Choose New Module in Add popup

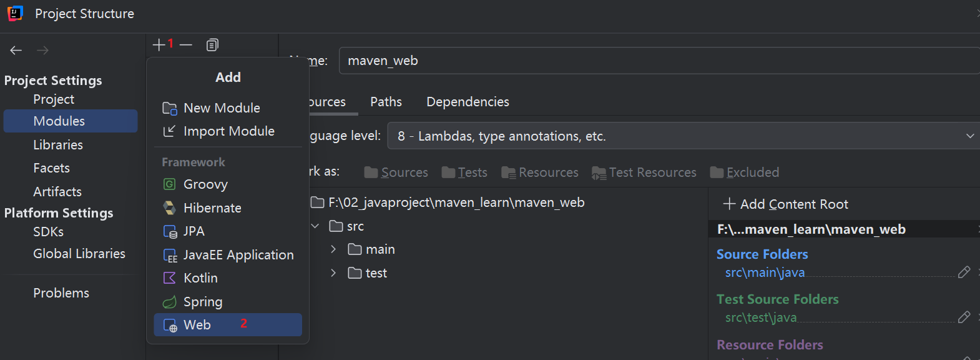coord(222,108)
